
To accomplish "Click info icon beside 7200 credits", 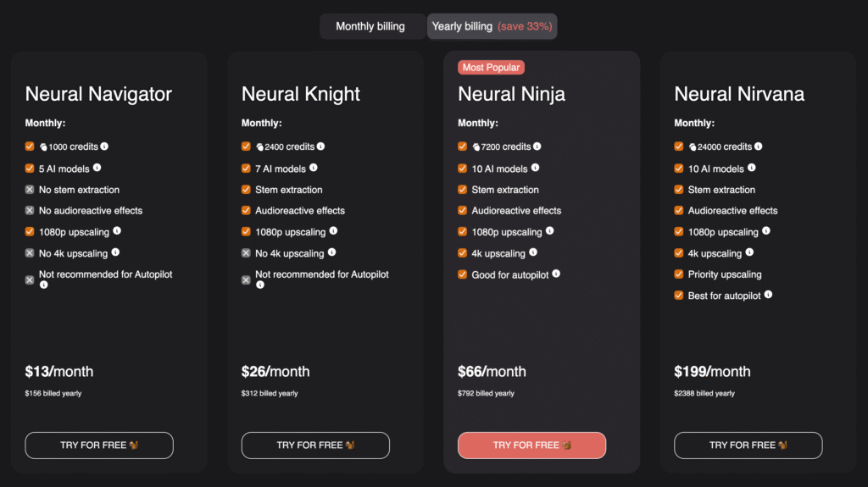I will tap(537, 147).
